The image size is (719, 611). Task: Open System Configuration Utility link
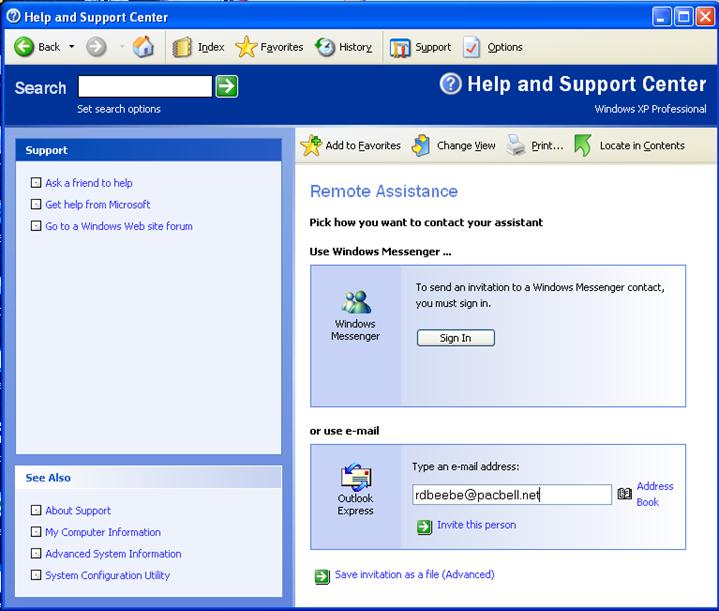(107, 575)
